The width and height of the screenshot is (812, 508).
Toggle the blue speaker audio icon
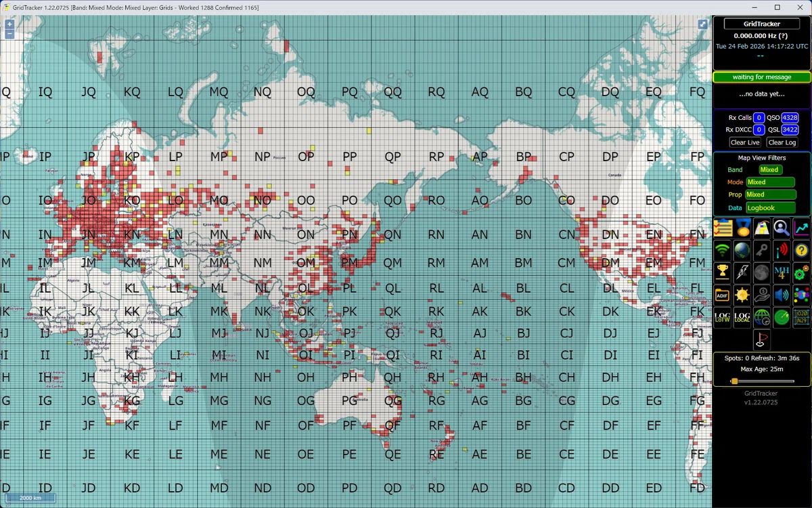tap(782, 295)
